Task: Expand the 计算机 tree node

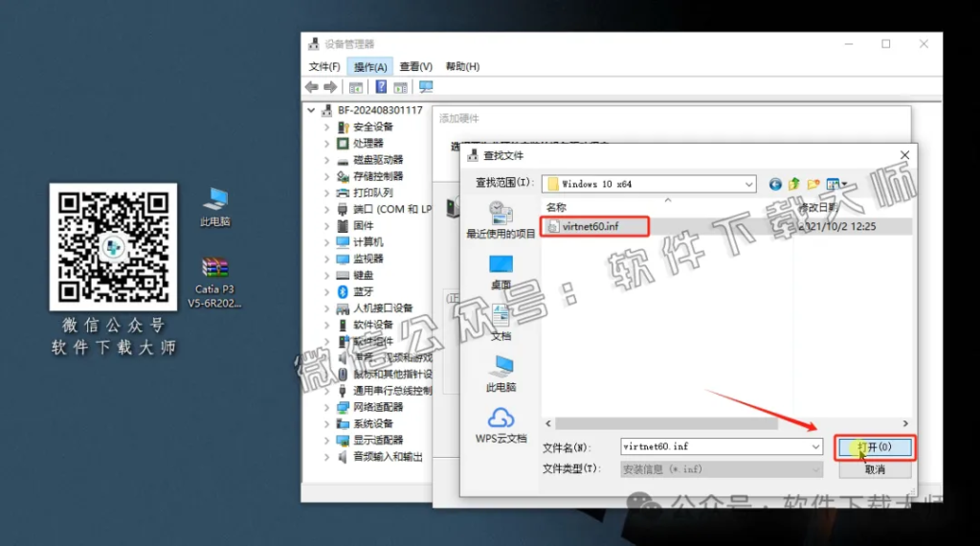Action: [x=326, y=242]
